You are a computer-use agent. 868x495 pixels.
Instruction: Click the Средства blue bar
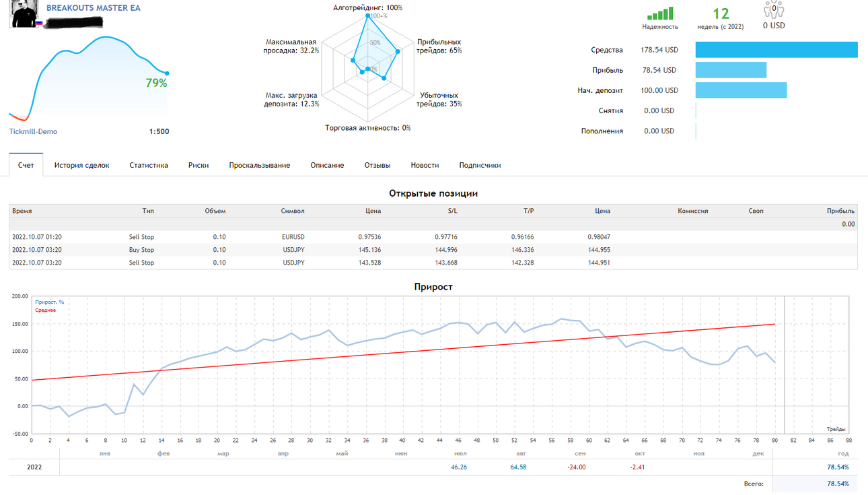(776, 50)
